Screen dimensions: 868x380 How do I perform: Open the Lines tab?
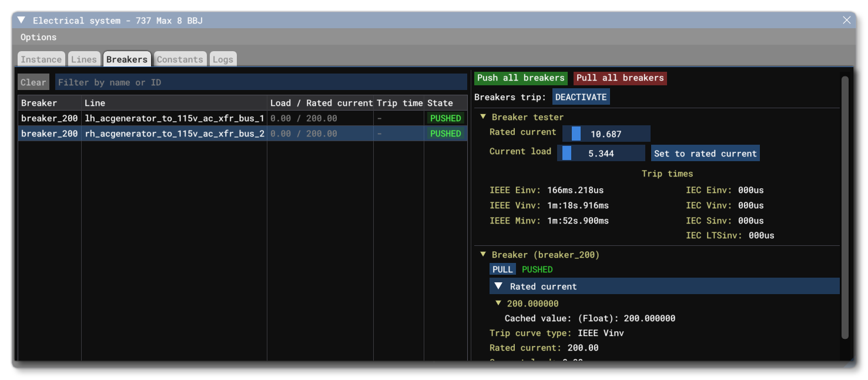pos(84,59)
